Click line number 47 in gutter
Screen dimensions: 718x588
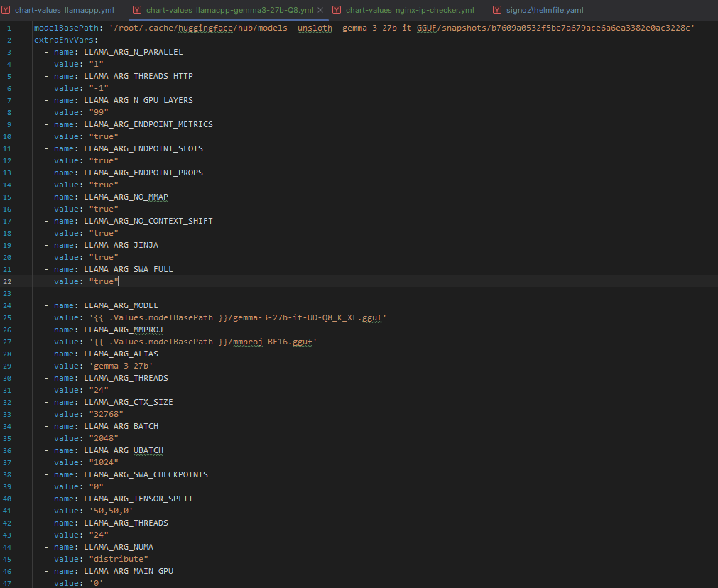pyautogui.click(x=7, y=584)
